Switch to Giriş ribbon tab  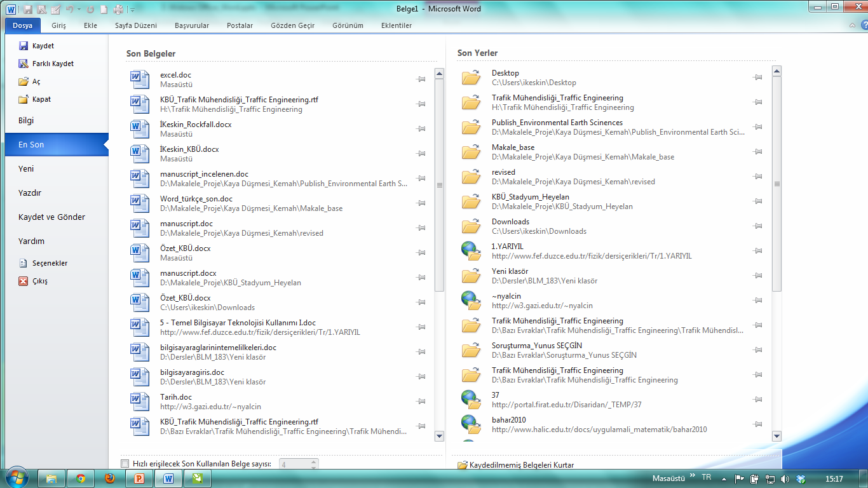pos(58,25)
